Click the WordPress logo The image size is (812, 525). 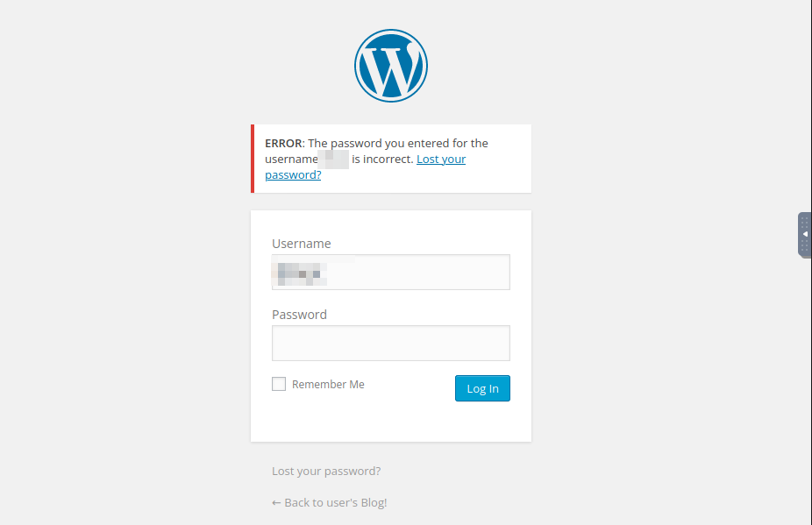[x=391, y=66]
